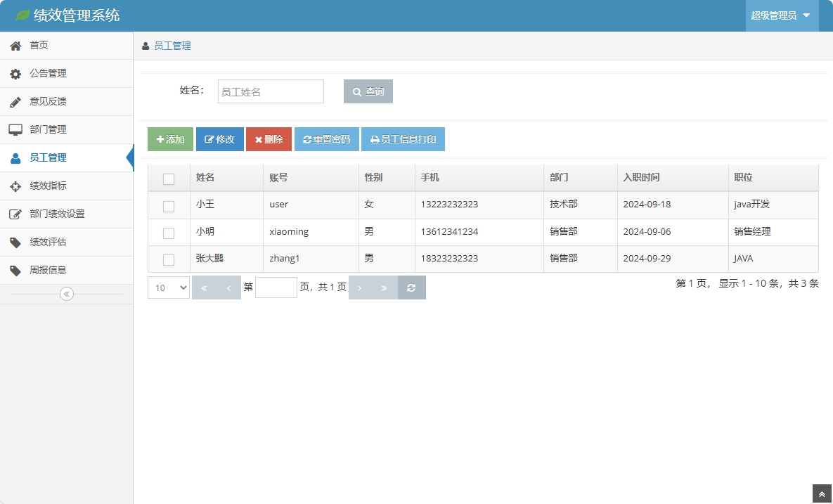
Task: Click the crosshair icon for 绩效指标
Action: [x=15, y=186]
